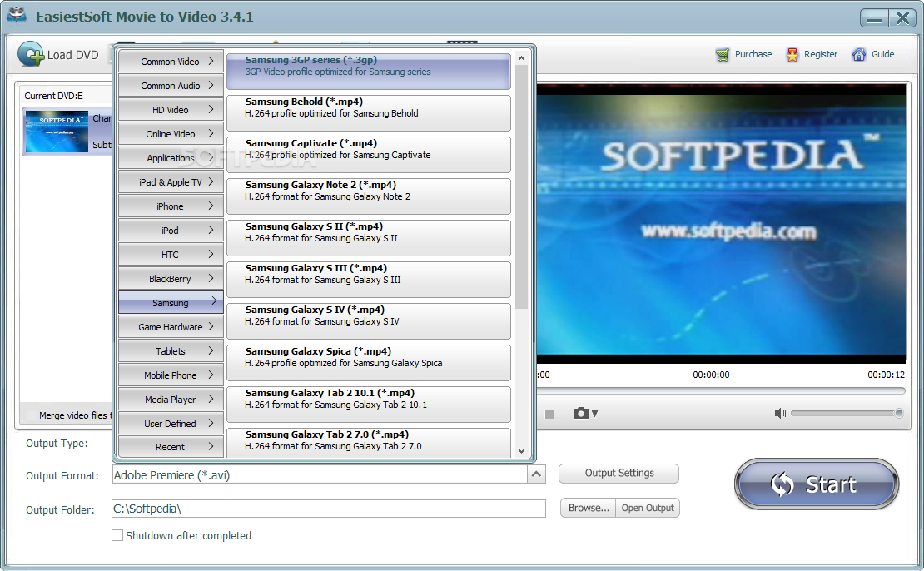
Task: Select the Softpedia DVD title thumbnail
Action: pyautogui.click(x=57, y=132)
